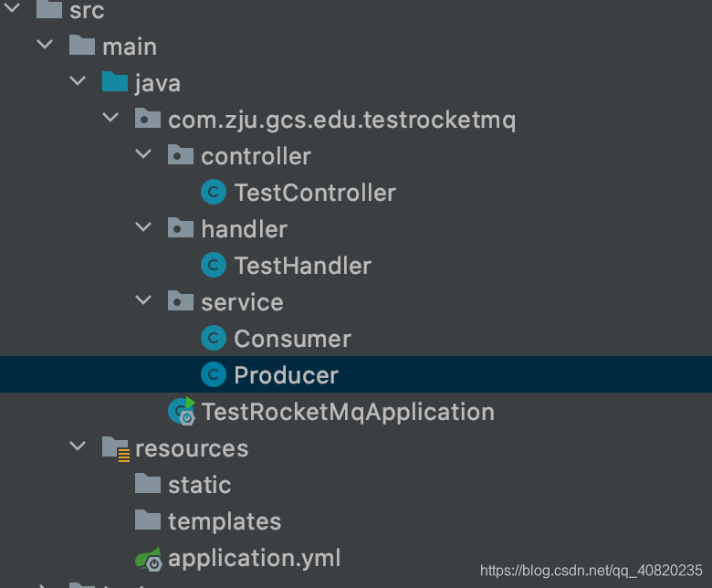Screen dimensions: 712x588
Task: Select the templates folder
Action: pyautogui.click(x=224, y=521)
